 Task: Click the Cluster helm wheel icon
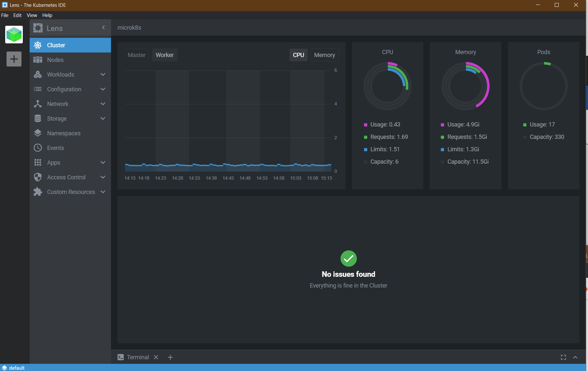38,45
